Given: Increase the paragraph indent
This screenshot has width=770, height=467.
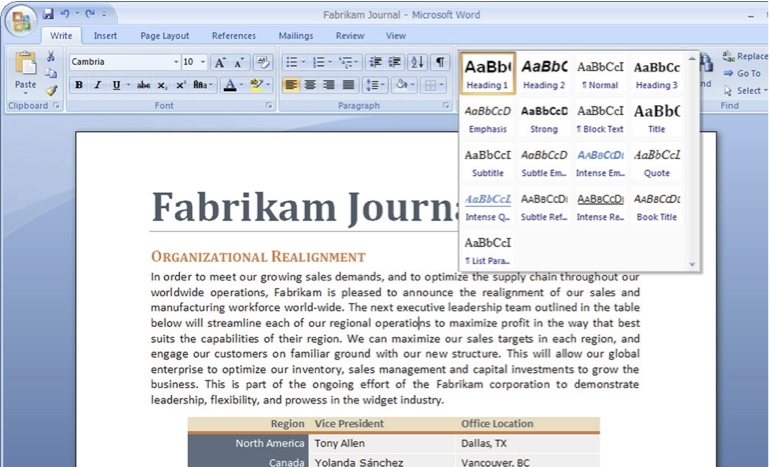Looking at the screenshot, I should point(394,62).
